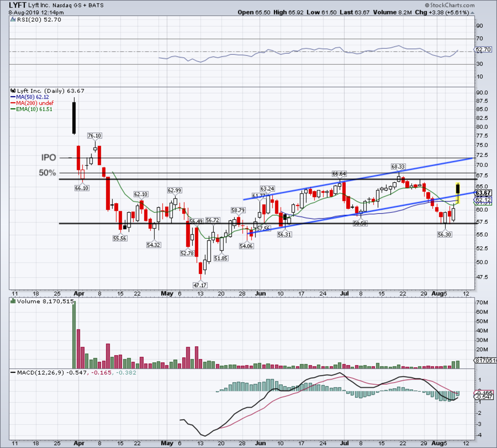This screenshot has width=497, height=448.
Task: Click the 68.33 peak label
Action: click(398, 167)
